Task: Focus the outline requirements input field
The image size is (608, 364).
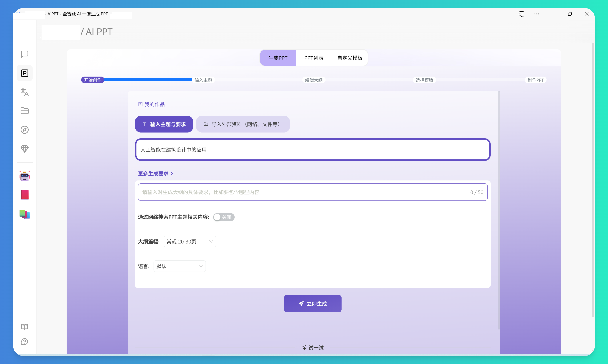Action: tap(313, 192)
